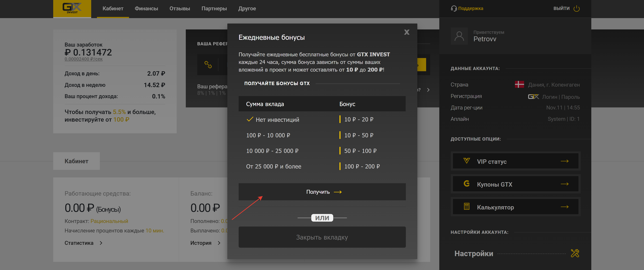644x270 pixels.
Task: Click the headset support icon
Action: click(x=454, y=8)
